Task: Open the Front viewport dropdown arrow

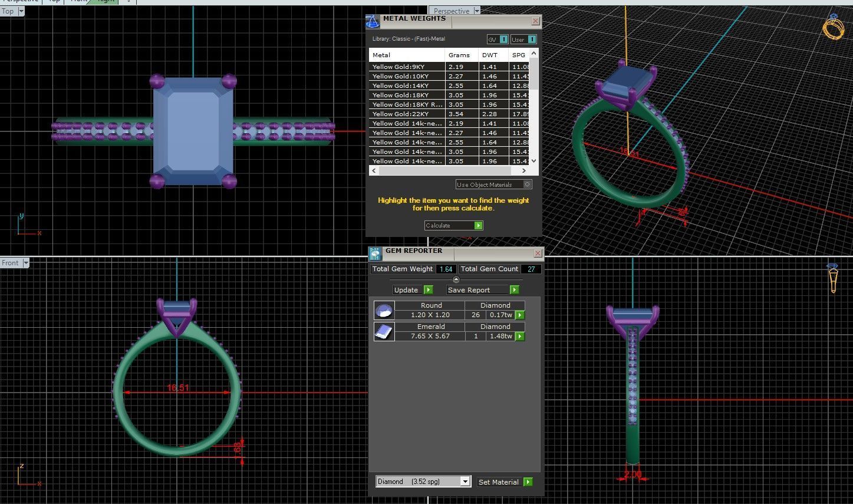Action: 25,263
